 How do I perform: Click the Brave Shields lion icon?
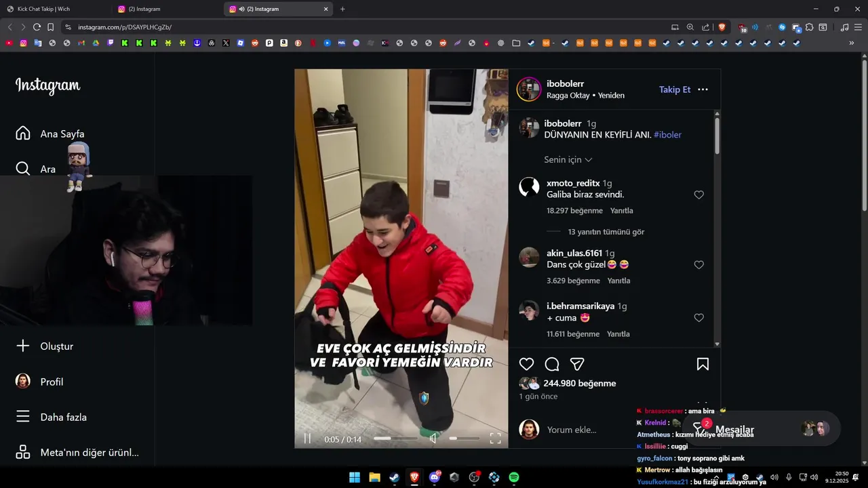click(x=722, y=27)
